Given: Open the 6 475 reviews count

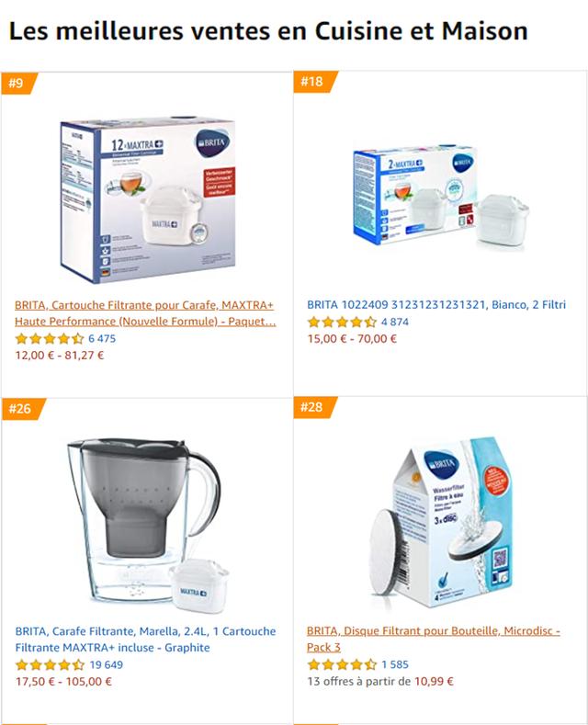Looking at the screenshot, I should (102, 339).
